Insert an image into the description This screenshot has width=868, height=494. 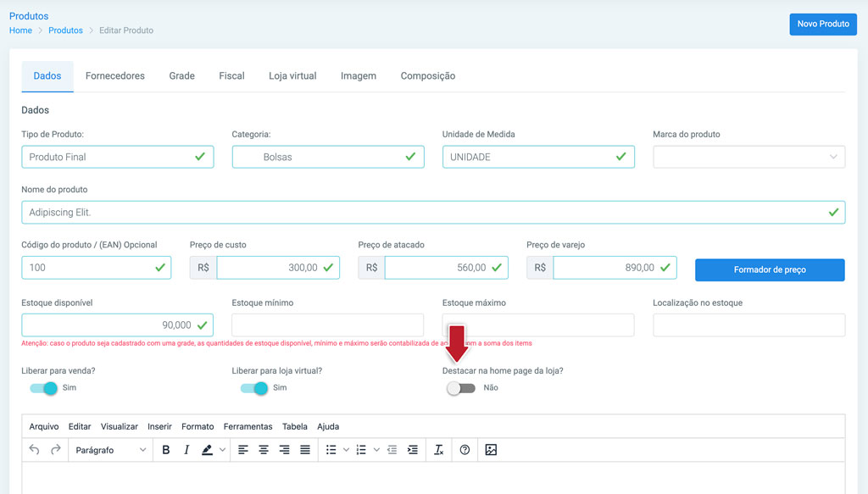(491, 450)
